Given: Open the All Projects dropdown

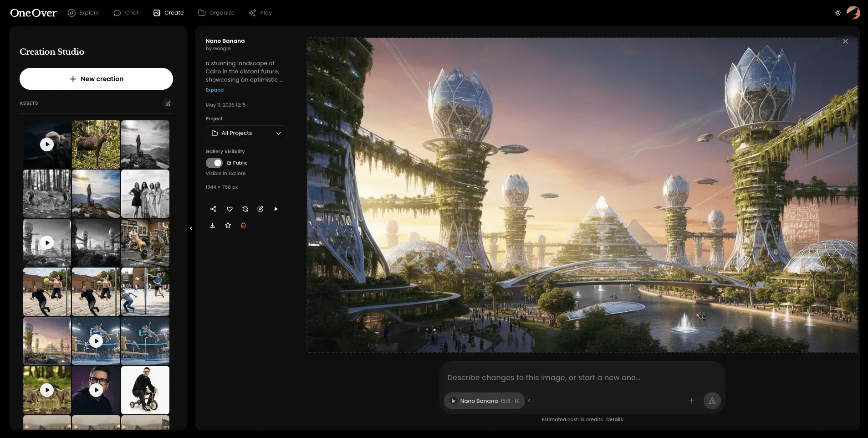Looking at the screenshot, I should pos(246,133).
